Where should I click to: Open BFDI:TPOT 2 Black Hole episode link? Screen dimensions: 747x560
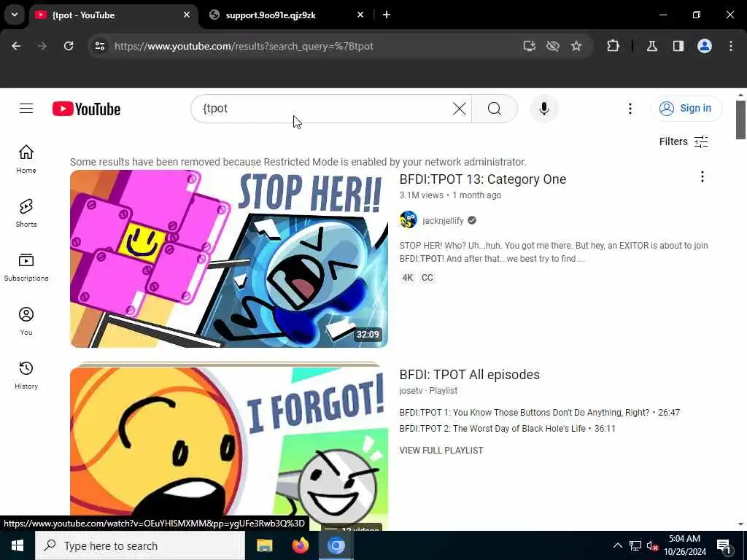508,429
